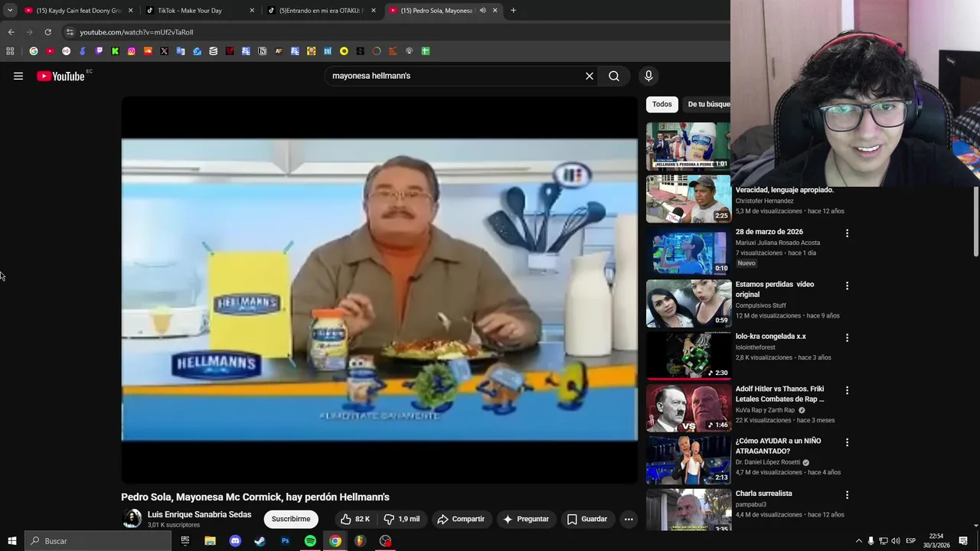This screenshot has width=980, height=551.
Task: Open options for Charla surrealista video
Action: pos(847,495)
